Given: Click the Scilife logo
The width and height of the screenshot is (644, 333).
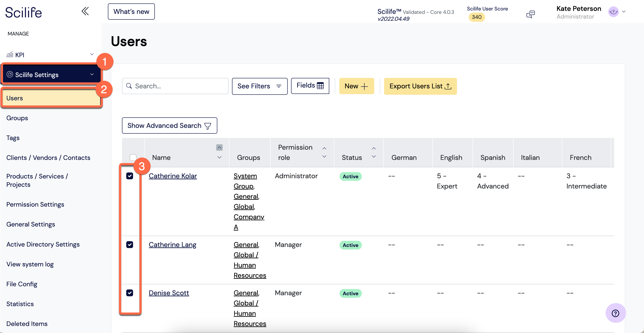Looking at the screenshot, I should 23,13.
